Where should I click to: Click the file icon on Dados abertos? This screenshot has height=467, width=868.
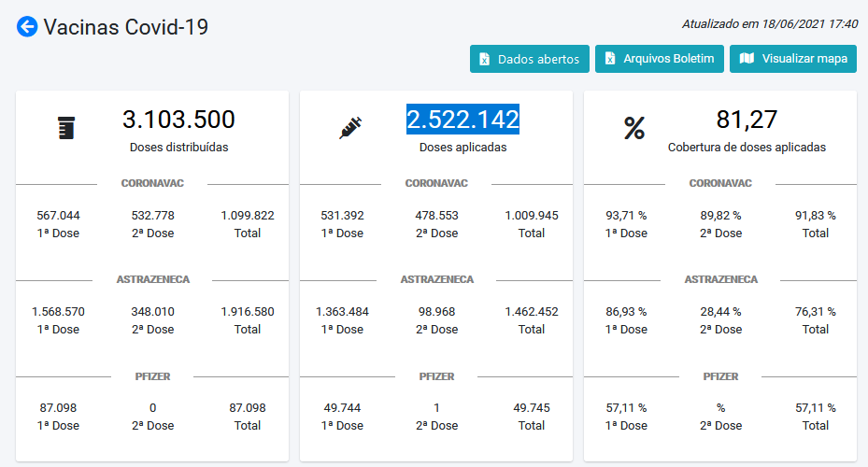tap(484, 59)
